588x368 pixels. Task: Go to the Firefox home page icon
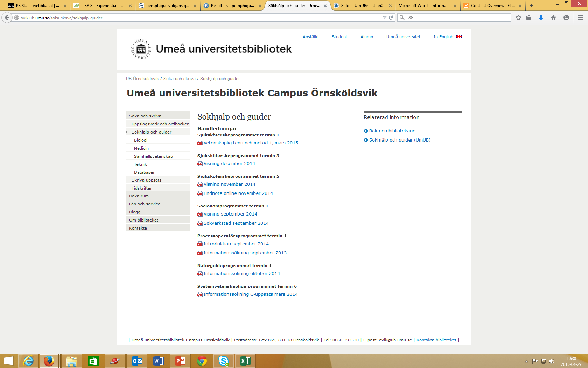click(x=554, y=18)
